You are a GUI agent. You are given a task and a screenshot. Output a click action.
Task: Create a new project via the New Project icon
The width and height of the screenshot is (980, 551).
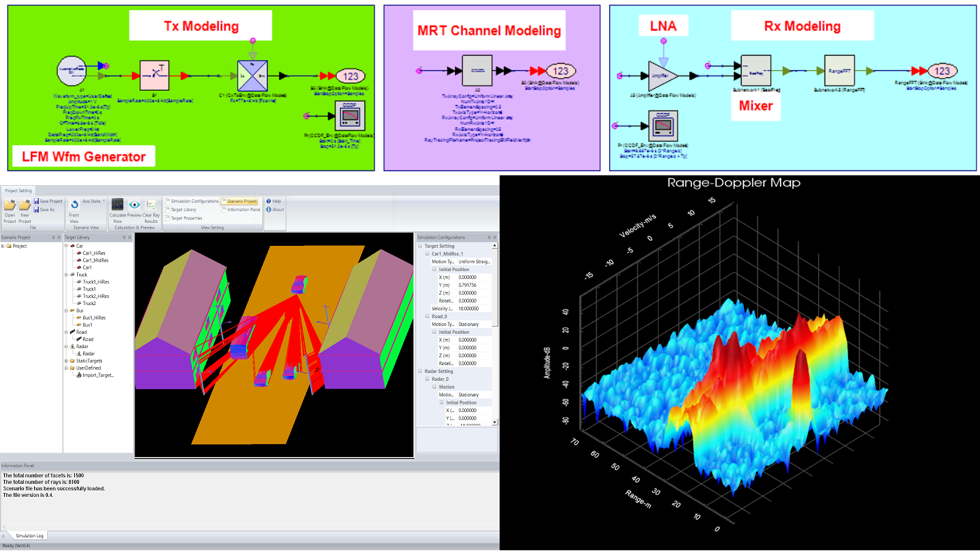[x=24, y=204]
